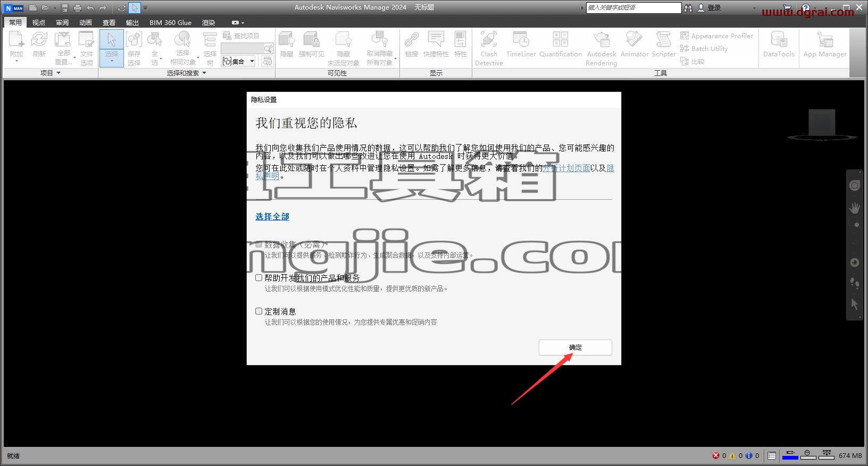This screenshot has width=868, height=466.
Task: Click the keyword search input box
Action: 633,7
